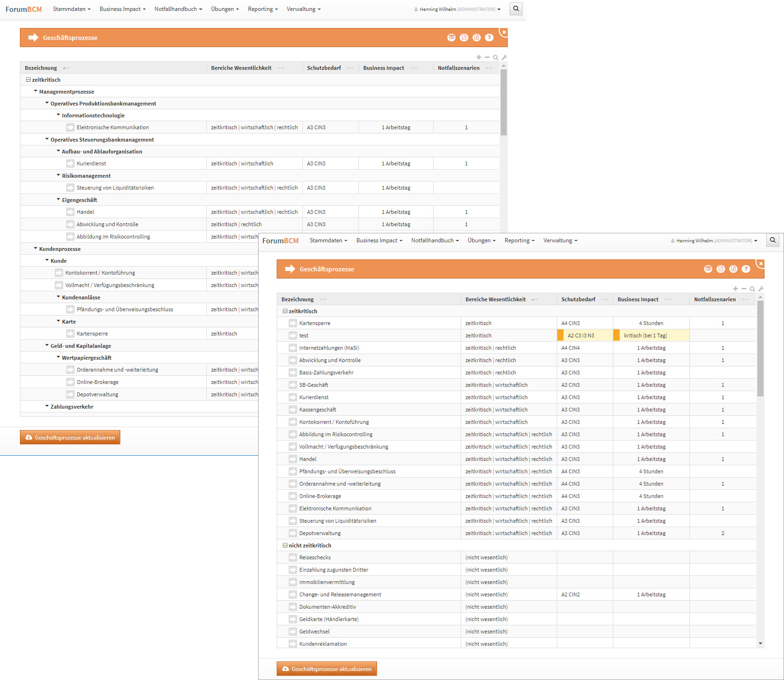This screenshot has height=680, width=784.
Task: Click the wrench icon above the background tree table
Action: 504,57
